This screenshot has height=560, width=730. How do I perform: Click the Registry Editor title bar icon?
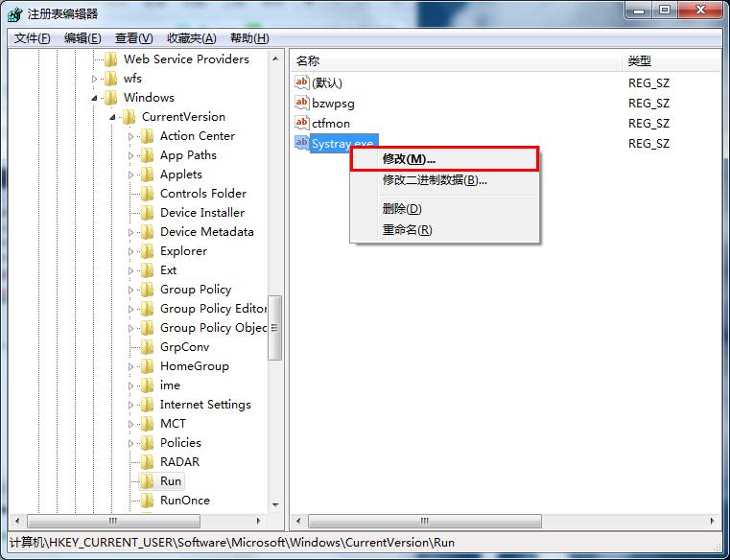[x=15, y=14]
